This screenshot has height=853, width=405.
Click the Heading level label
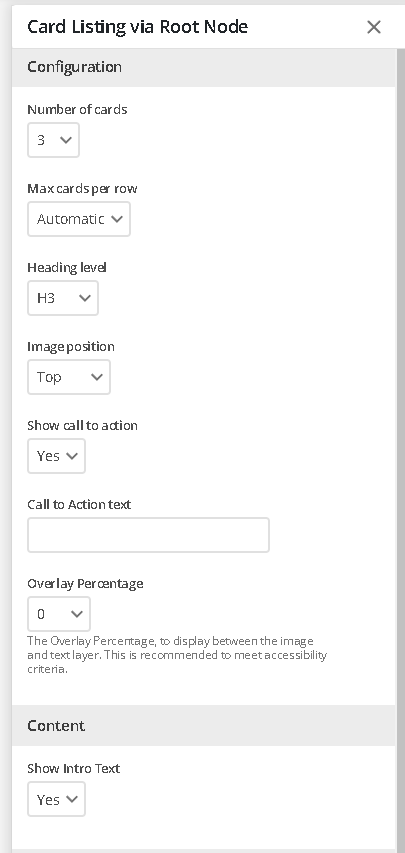[67, 267]
